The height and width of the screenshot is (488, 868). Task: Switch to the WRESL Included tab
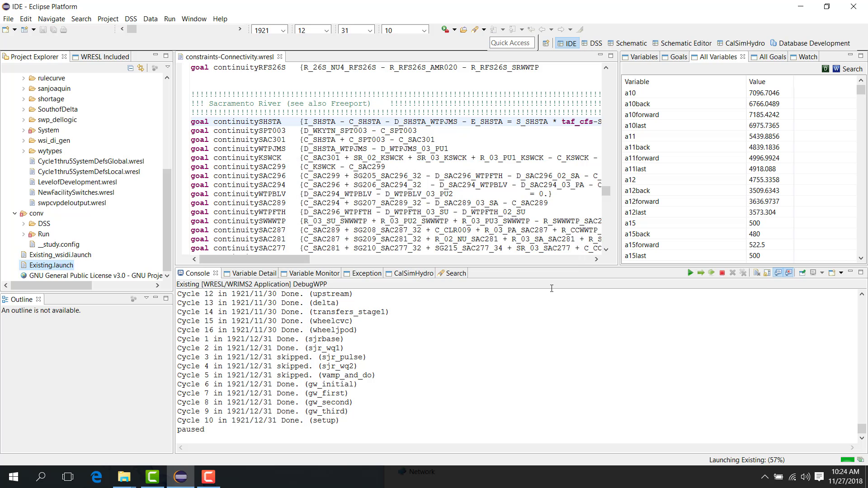tap(101, 57)
